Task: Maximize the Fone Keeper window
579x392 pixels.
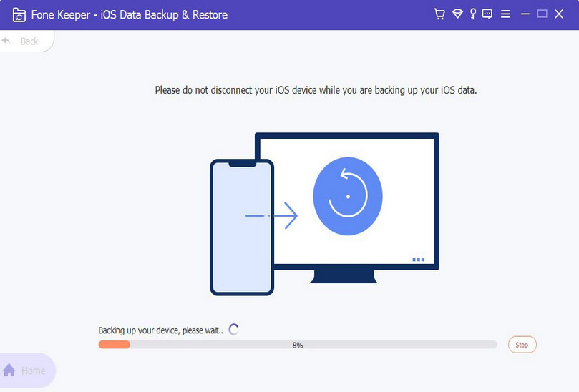Action: point(542,14)
